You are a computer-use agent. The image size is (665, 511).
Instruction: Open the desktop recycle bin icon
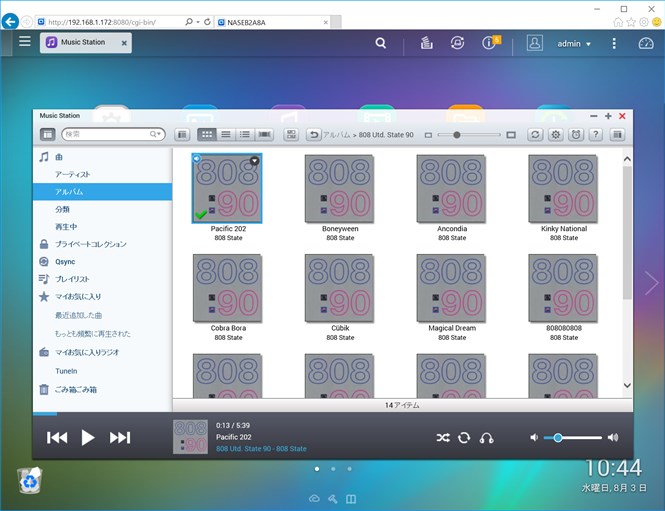point(30,480)
